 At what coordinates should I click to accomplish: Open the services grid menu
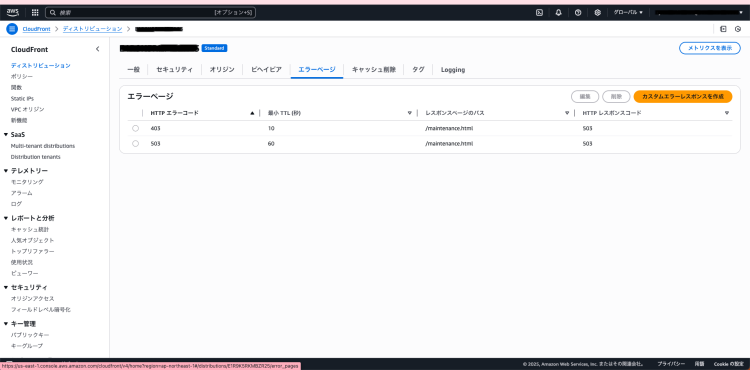coord(35,13)
